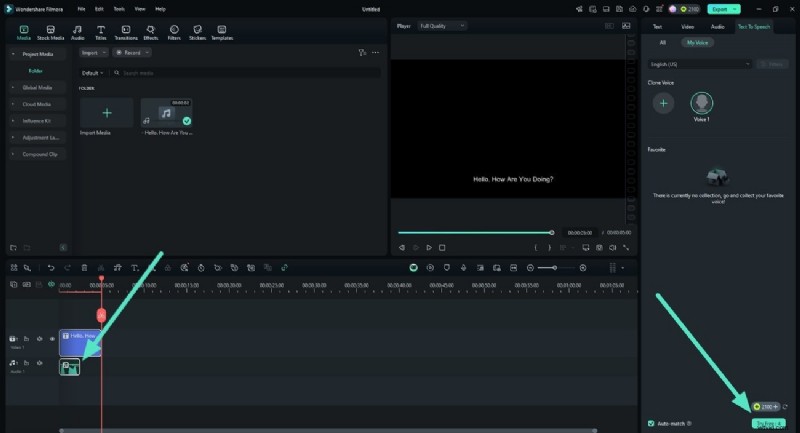Collapse the Project Media tree item
The width and height of the screenshot is (800, 433).
[x=13, y=54]
